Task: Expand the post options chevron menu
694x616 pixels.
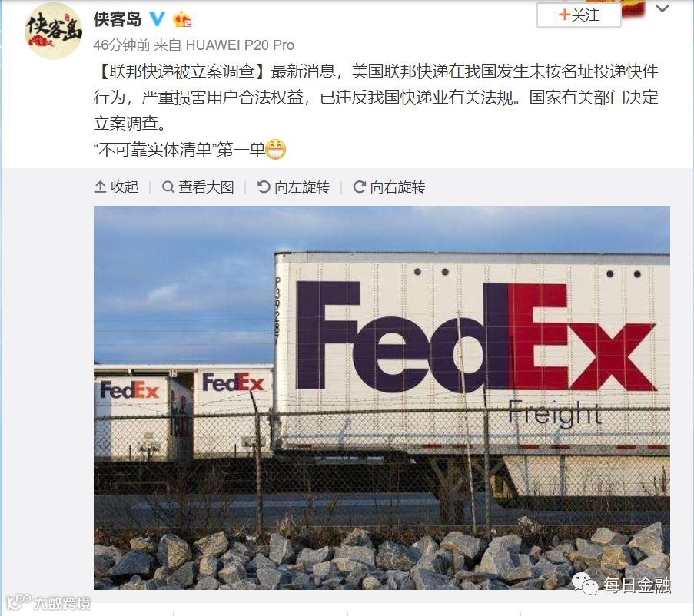Action: (662, 8)
